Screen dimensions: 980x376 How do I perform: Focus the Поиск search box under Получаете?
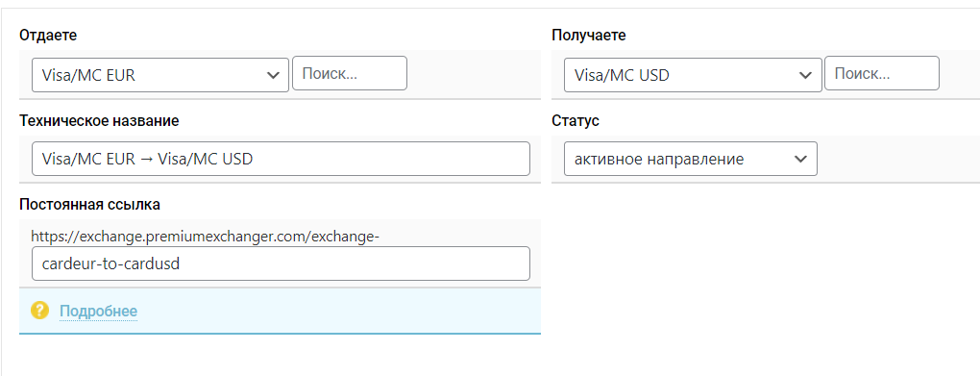(x=882, y=73)
